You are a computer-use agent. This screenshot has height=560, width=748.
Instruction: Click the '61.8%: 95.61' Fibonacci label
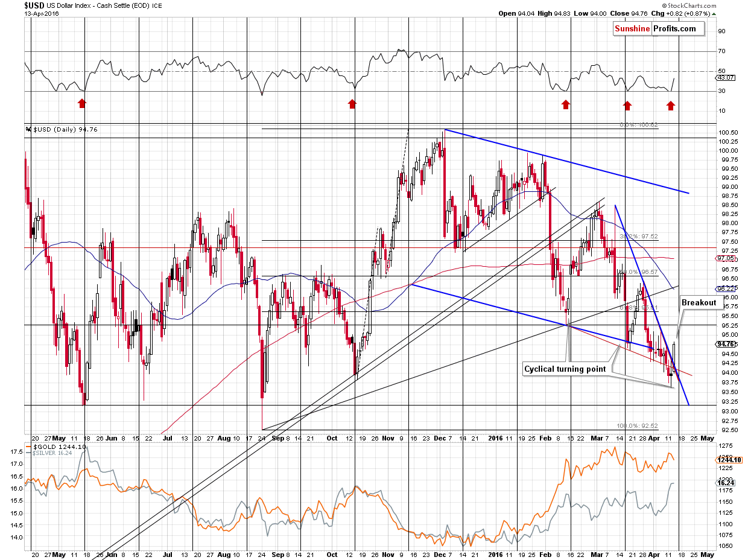click(x=639, y=308)
